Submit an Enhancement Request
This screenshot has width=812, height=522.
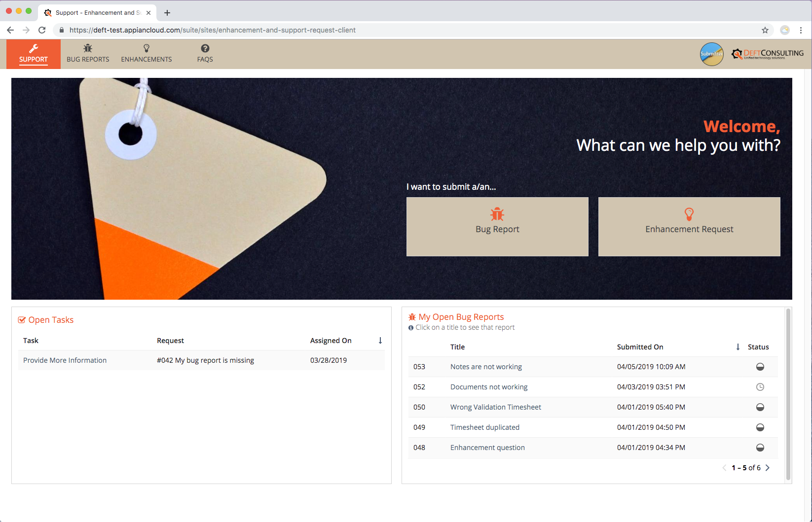point(689,227)
